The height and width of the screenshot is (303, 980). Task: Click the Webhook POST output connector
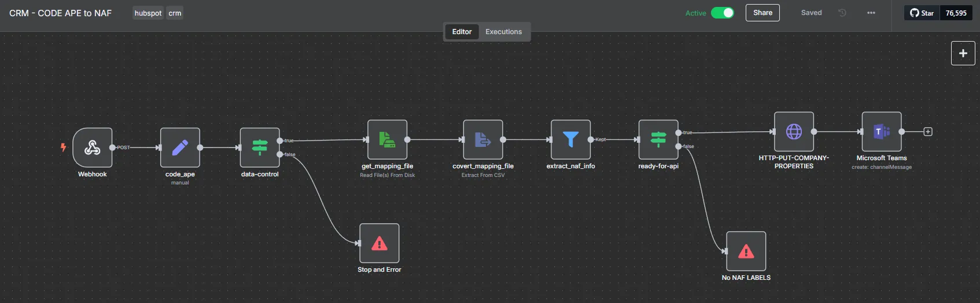(112, 147)
